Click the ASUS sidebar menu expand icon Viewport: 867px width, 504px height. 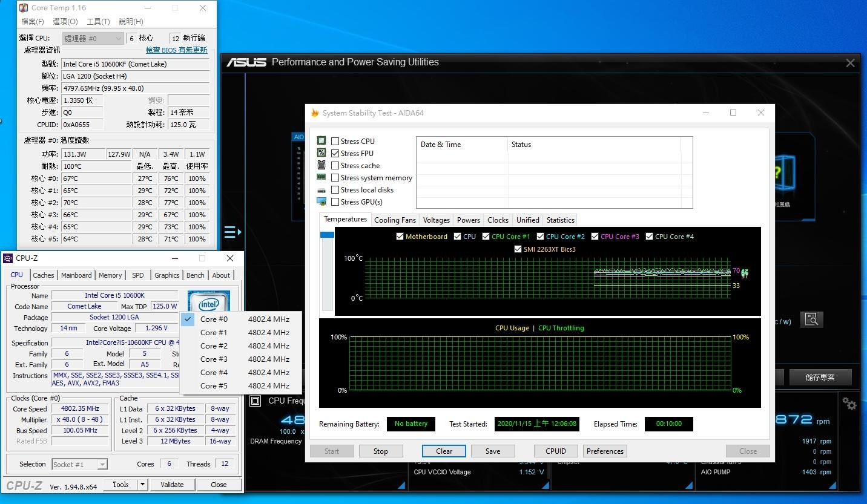tap(232, 232)
